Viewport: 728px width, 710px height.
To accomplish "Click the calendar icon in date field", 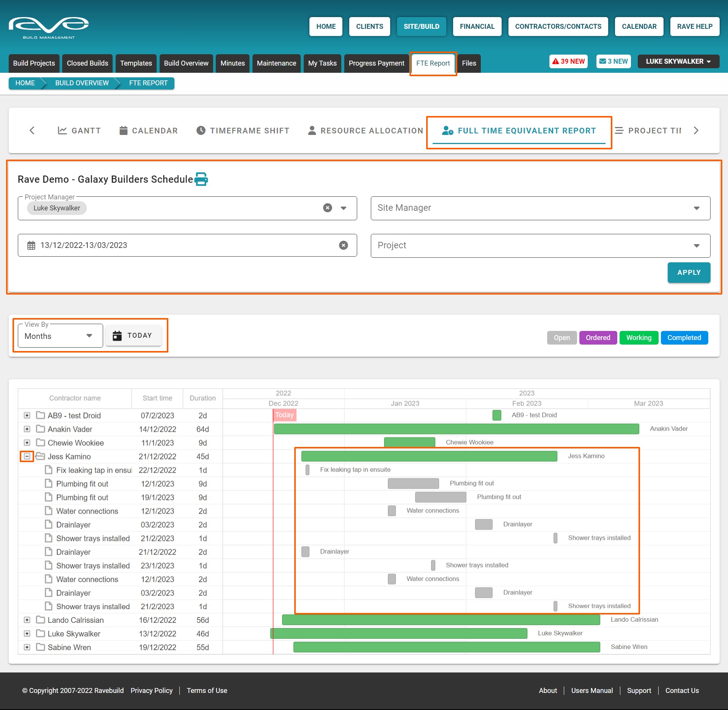I will click(31, 245).
